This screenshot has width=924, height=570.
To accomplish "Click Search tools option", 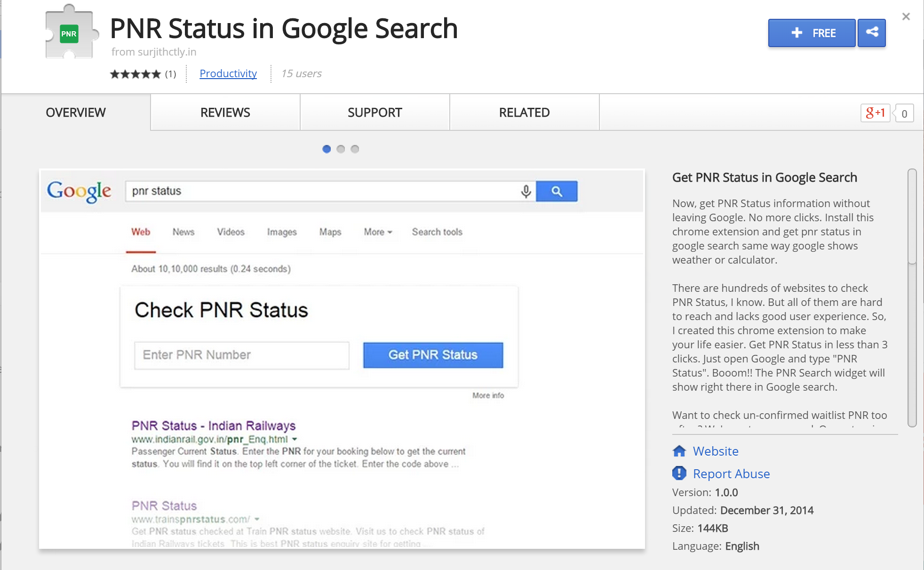I will point(437,232).
